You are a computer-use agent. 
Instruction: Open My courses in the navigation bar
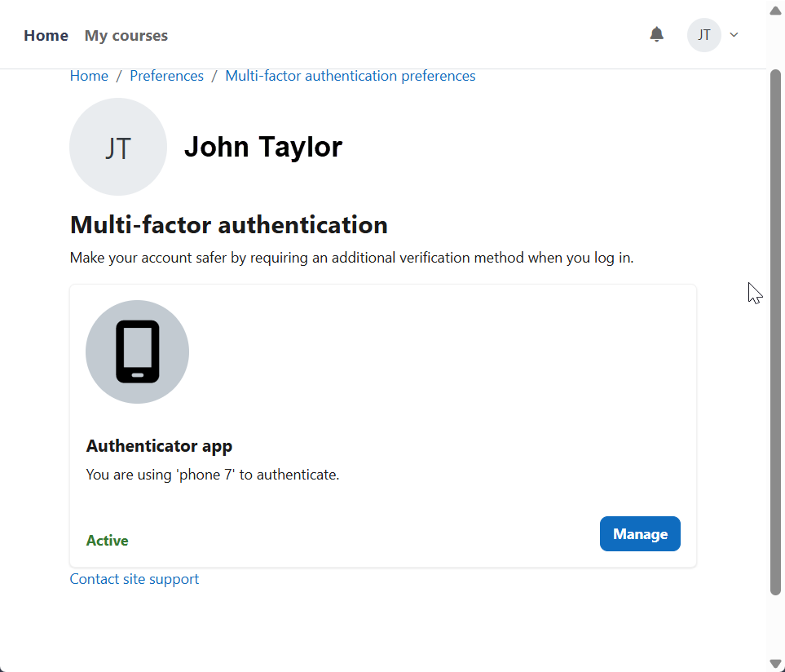(x=126, y=36)
